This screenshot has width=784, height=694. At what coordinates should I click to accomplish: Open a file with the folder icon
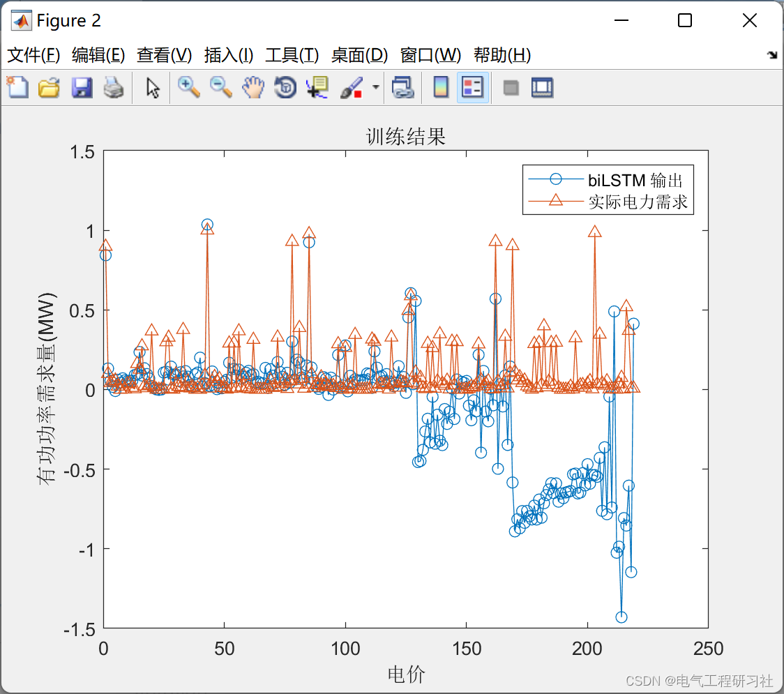coord(49,87)
